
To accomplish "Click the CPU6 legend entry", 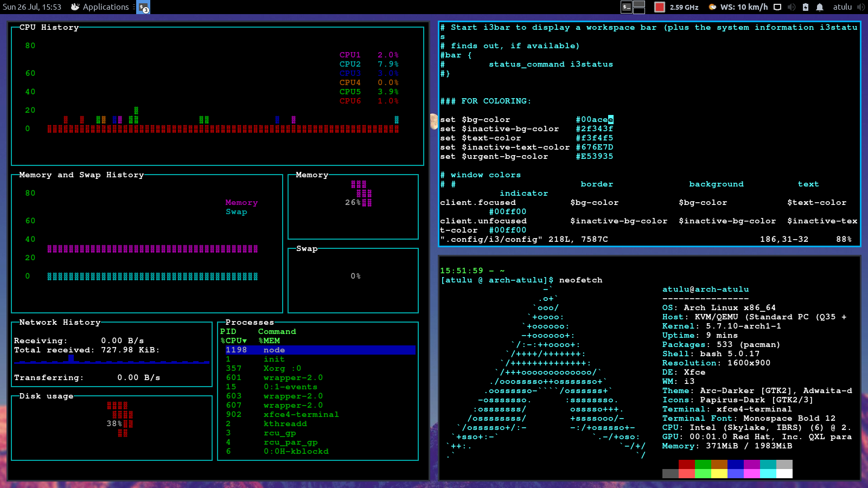I will click(369, 101).
